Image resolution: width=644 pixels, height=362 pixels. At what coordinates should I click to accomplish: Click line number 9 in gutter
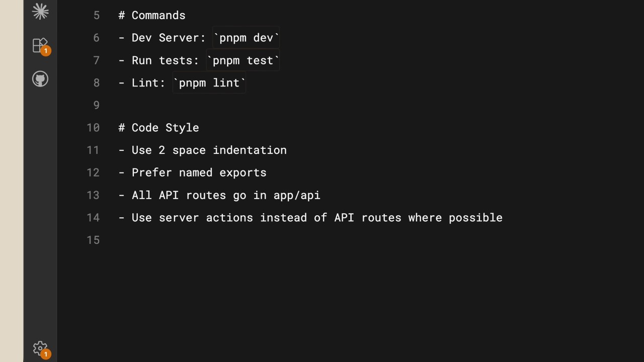coord(97,106)
